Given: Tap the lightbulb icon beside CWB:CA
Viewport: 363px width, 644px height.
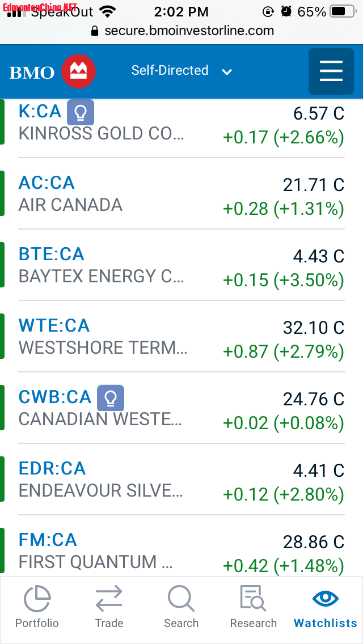Looking at the screenshot, I should [x=111, y=398].
